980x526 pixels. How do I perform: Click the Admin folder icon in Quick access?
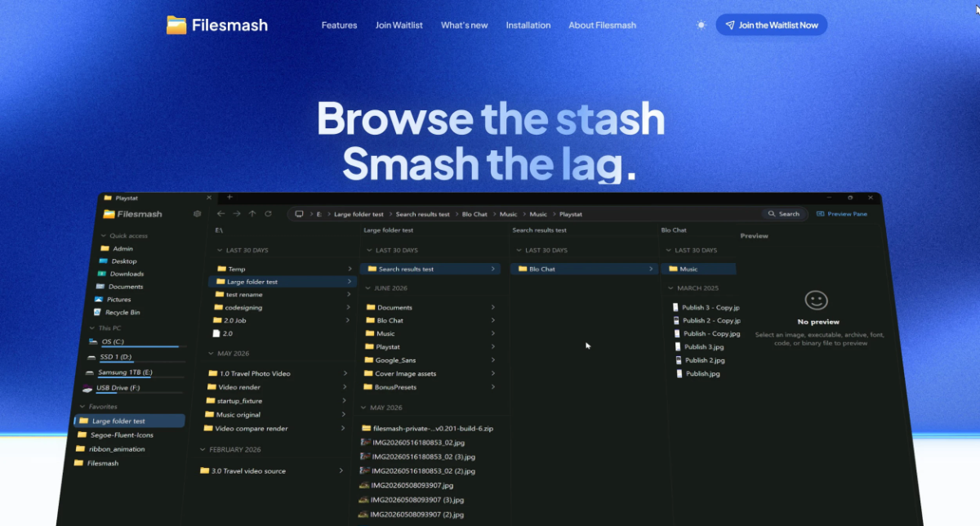(104, 248)
